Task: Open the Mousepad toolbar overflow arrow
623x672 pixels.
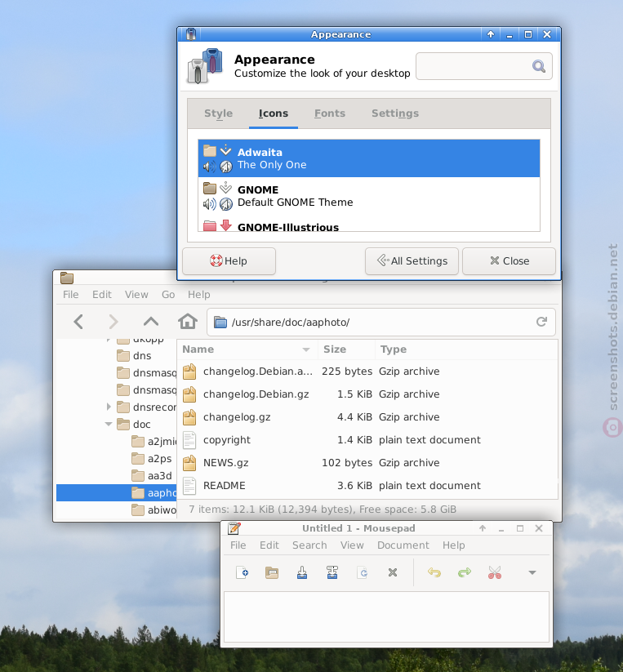Action: click(x=532, y=572)
